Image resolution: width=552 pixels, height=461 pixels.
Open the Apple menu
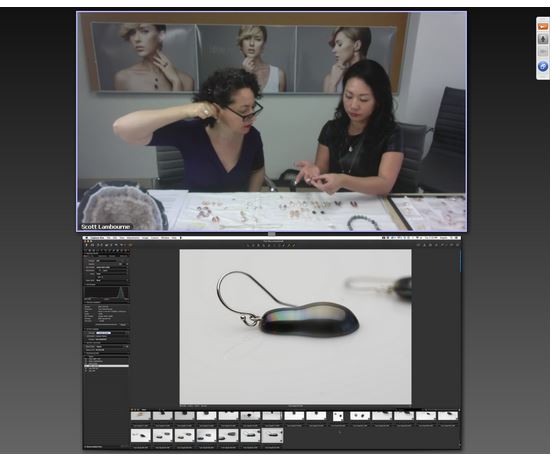pos(86,238)
